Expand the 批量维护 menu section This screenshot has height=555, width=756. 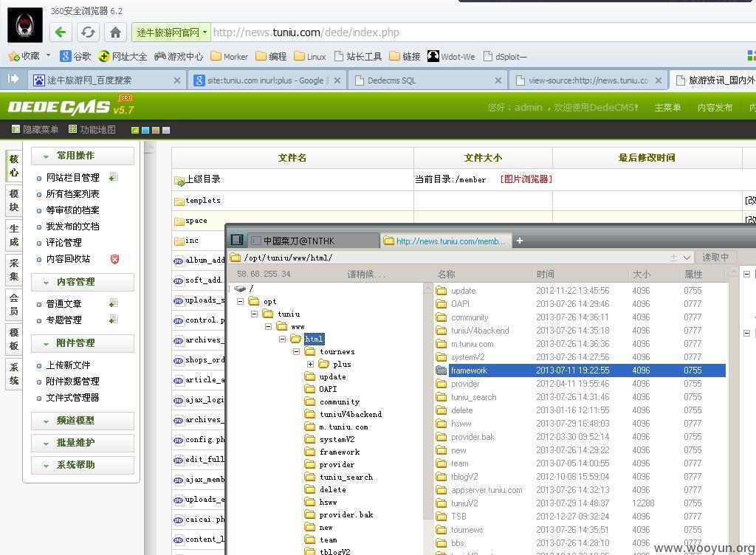pos(83,443)
